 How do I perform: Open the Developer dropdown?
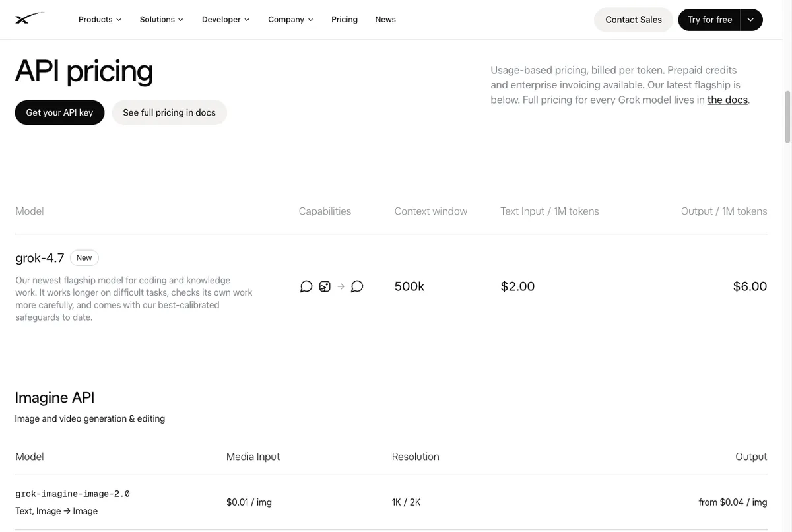point(226,20)
